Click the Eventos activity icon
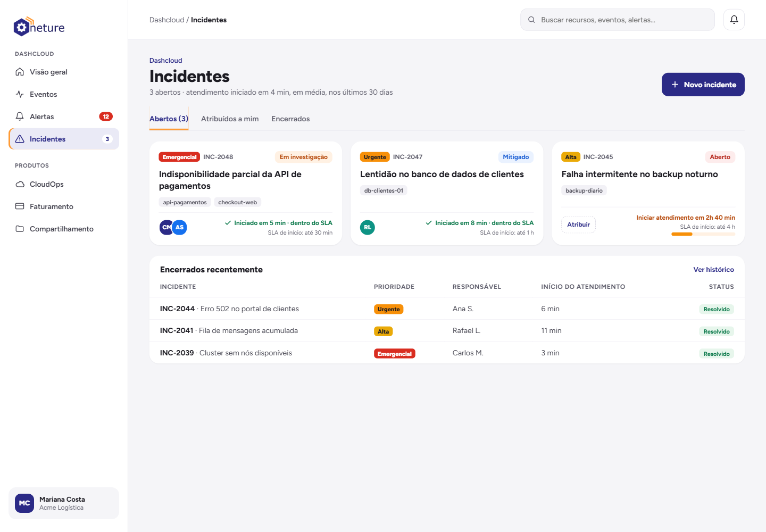Screen dimensions: 766x532 20,94
